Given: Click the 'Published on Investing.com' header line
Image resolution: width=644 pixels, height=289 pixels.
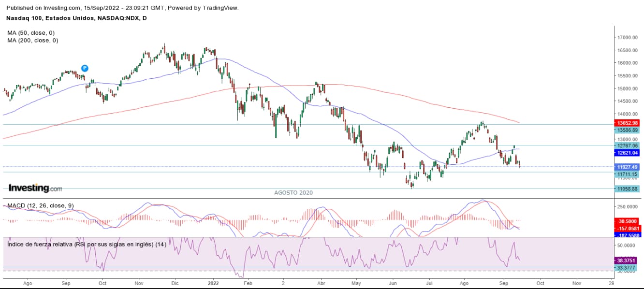Looking at the screenshot, I should pyautogui.click(x=123, y=8).
